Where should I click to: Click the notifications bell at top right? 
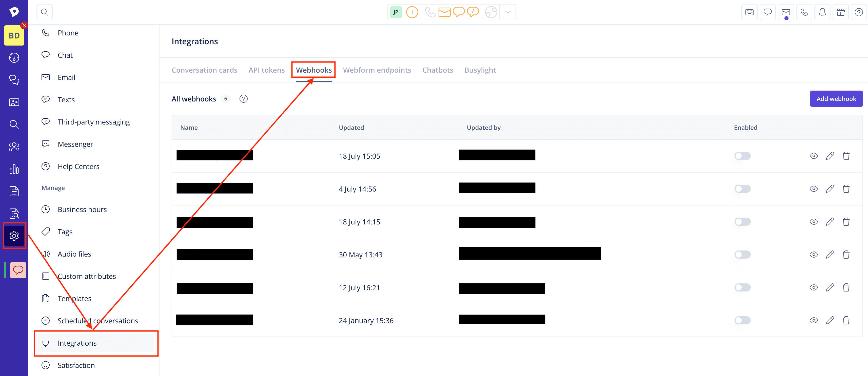tap(822, 12)
